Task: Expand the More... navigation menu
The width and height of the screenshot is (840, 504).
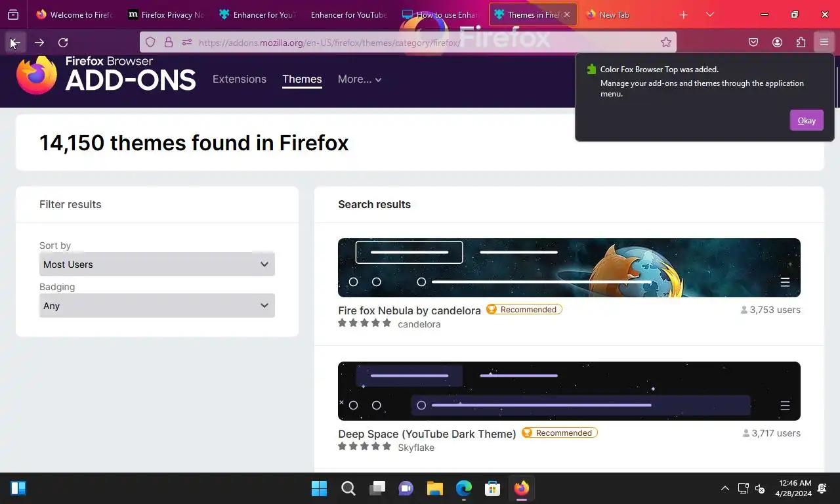Action: tap(360, 79)
